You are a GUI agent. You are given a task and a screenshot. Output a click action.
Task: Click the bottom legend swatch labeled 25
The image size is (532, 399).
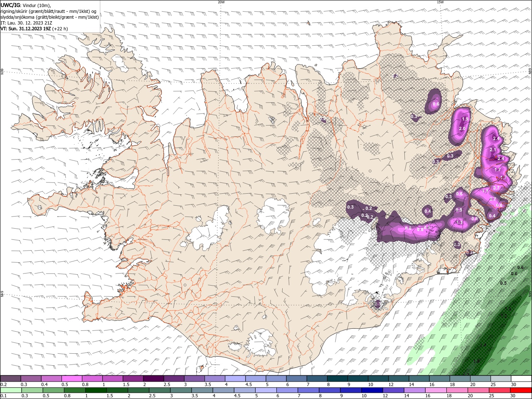[x=499, y=390]
